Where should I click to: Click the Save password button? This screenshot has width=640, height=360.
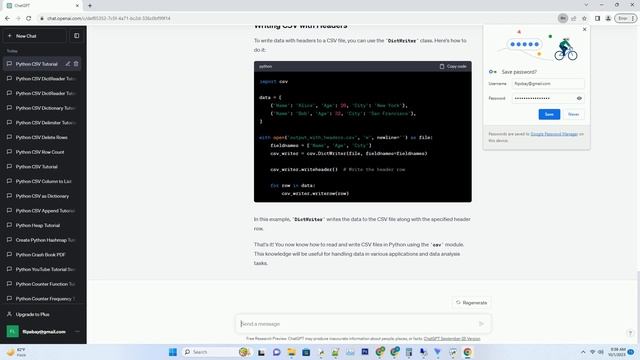549,114
